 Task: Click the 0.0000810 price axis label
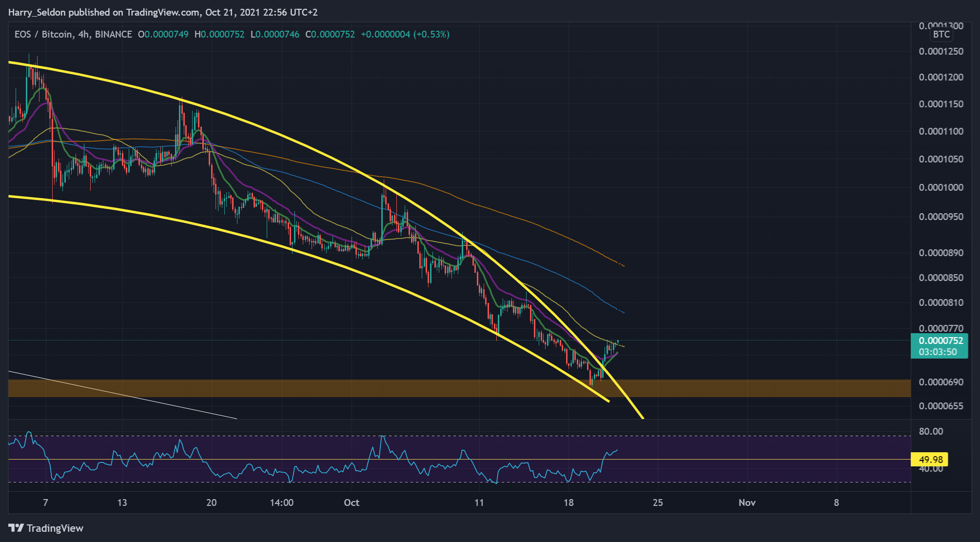(x=941, y=302)
